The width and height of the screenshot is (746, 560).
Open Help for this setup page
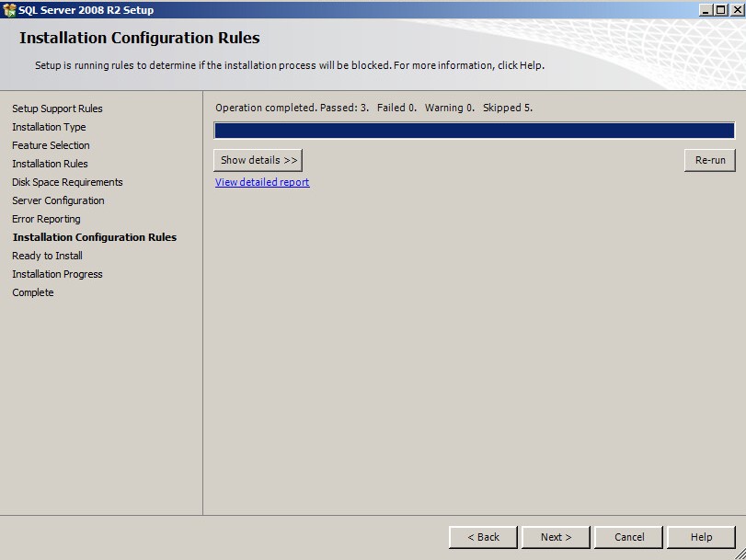(x=701, y=537)
